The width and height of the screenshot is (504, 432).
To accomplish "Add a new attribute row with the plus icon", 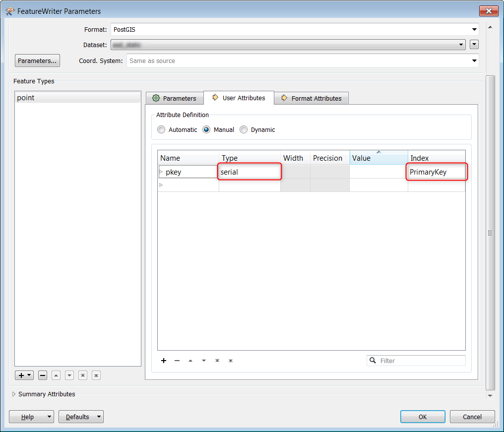I will tap(164, 361).
